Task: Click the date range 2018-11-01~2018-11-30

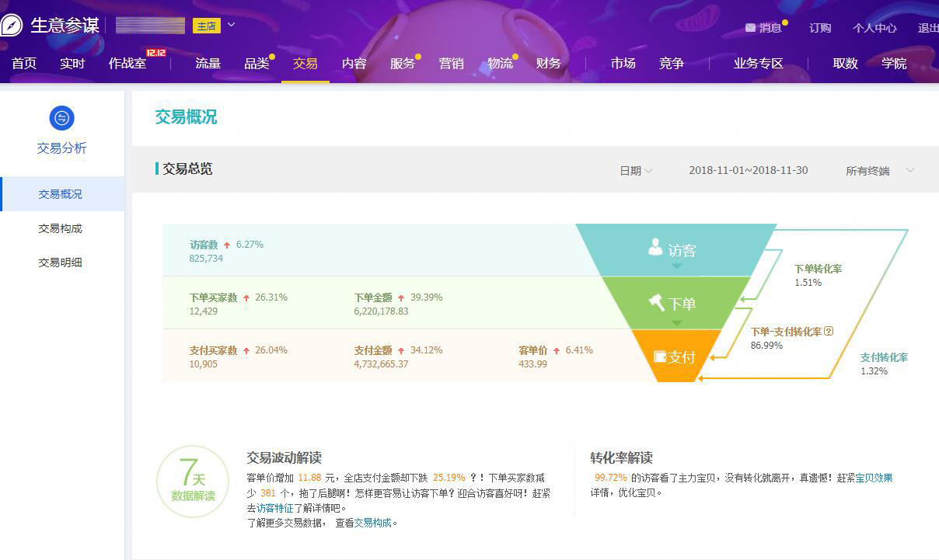Action: click(x=748, y=171)
